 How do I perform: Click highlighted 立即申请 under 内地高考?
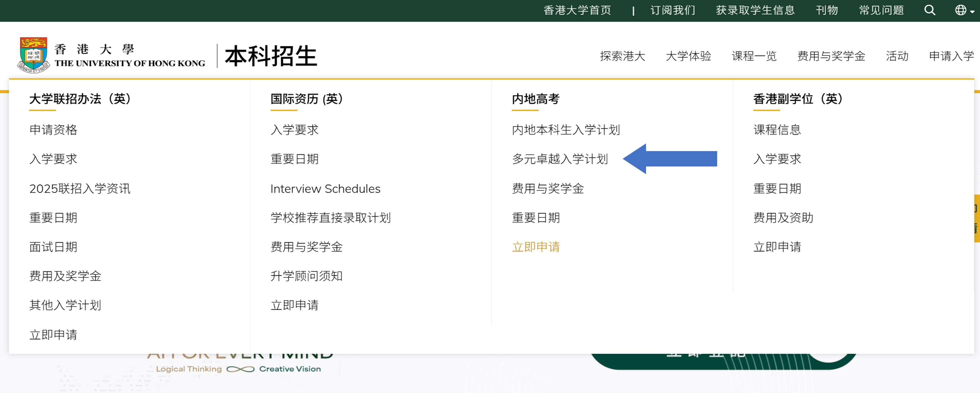[536, 247]
